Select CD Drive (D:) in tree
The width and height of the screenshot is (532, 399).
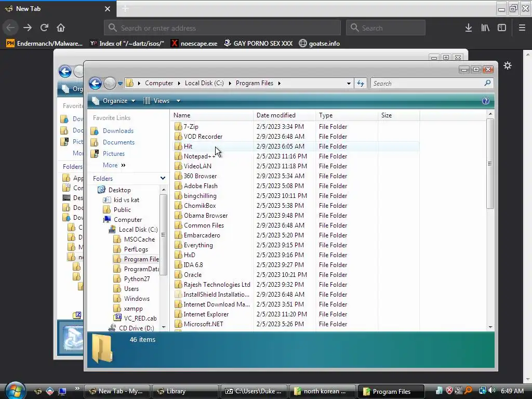click(136, 328)
